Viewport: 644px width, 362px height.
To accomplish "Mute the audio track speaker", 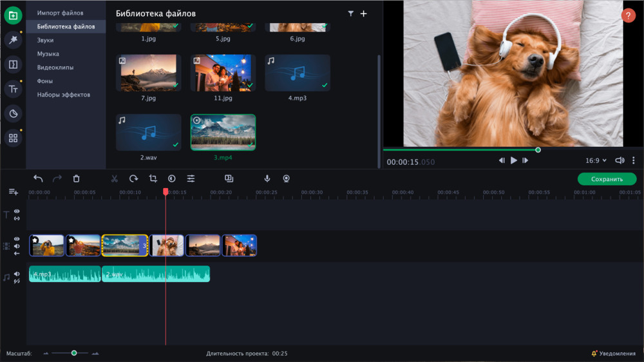I will [x=17, y=274].
